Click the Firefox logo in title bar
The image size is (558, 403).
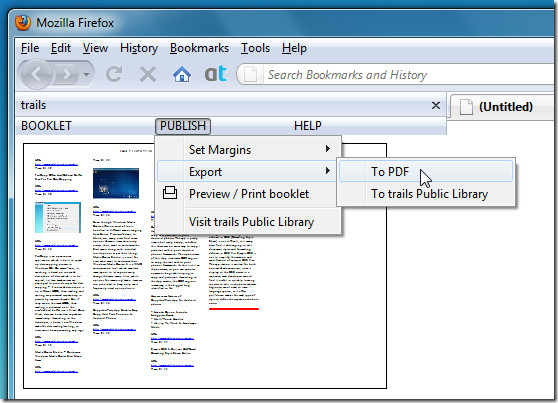23,23
